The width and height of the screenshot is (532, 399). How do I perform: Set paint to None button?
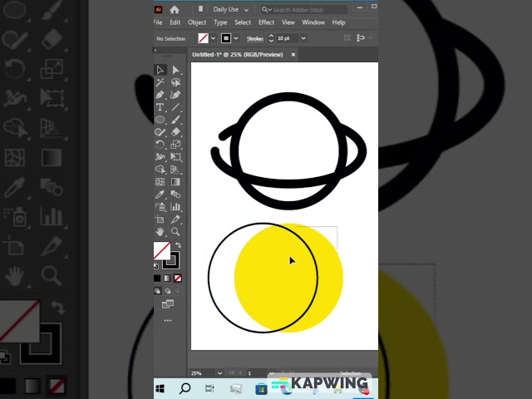178,278
